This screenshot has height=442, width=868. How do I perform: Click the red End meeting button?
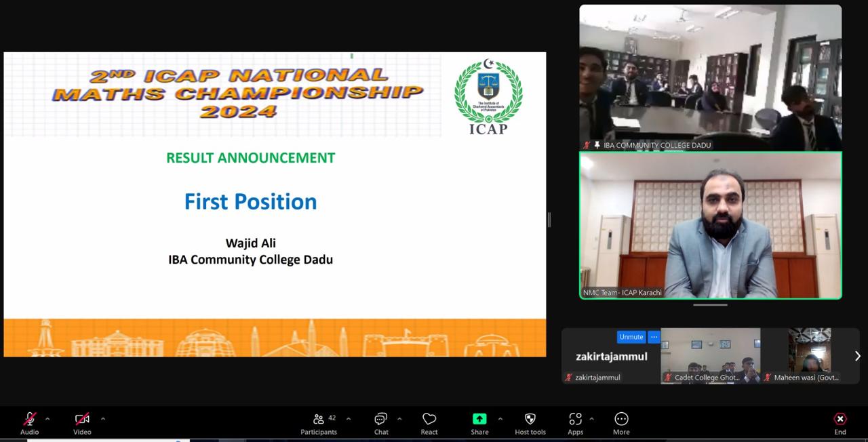click(x=840, y=423)
